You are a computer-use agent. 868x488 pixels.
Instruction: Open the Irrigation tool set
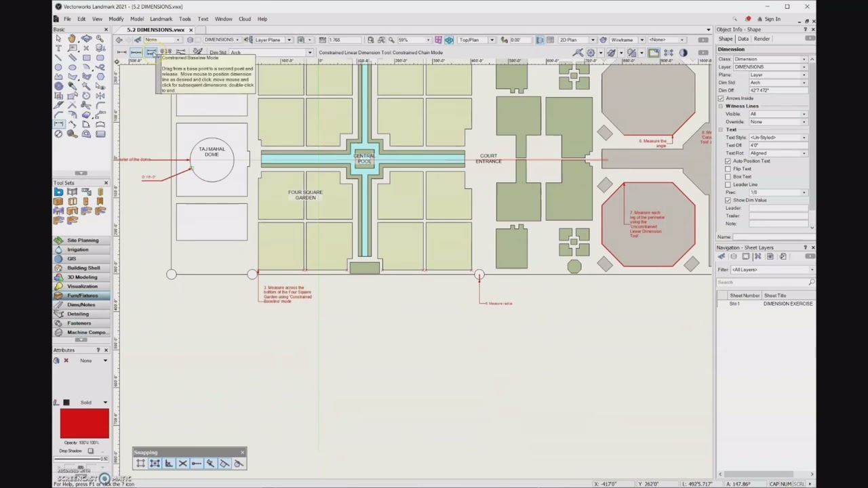81,249
